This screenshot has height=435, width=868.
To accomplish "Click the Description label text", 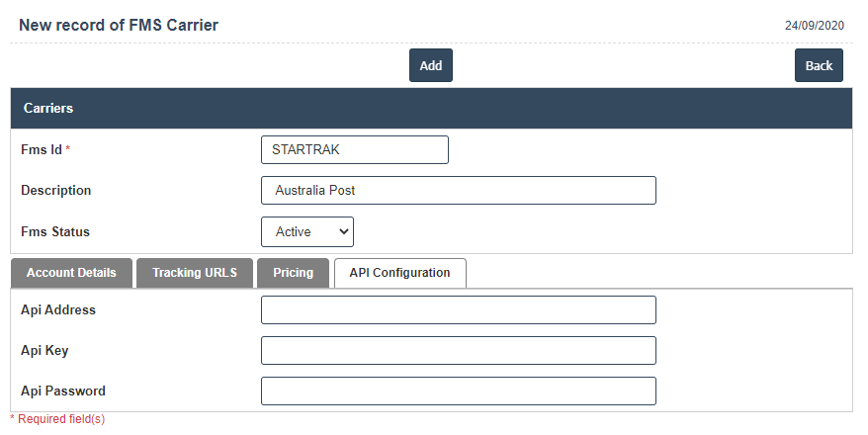I will click(55, 190).
